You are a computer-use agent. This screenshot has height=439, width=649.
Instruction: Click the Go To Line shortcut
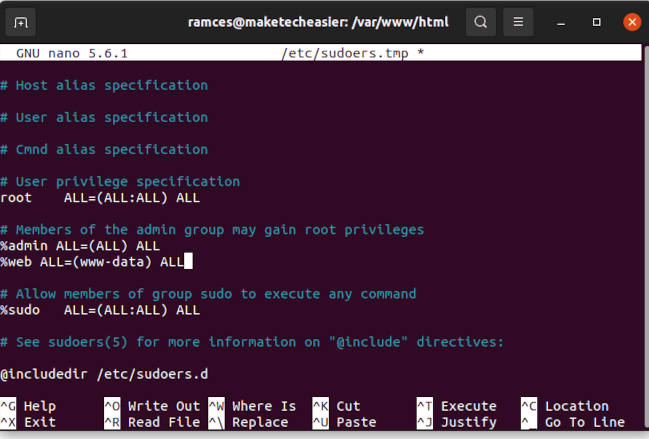click(x=584, y=422)
